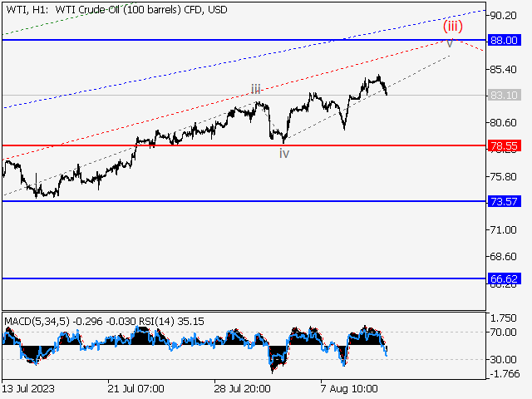Click the gray 'iii' wave label

[256, 90]
